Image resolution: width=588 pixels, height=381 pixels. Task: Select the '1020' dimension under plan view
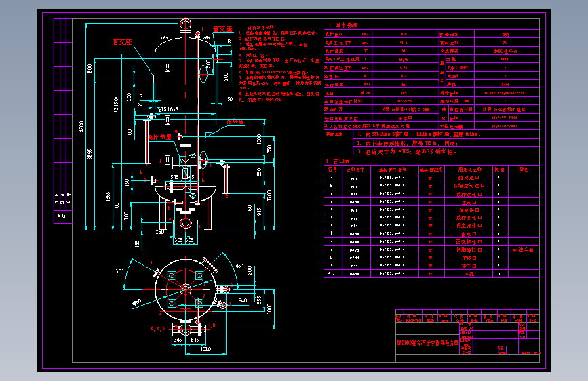pyautogui.click(x=205, y=349)
